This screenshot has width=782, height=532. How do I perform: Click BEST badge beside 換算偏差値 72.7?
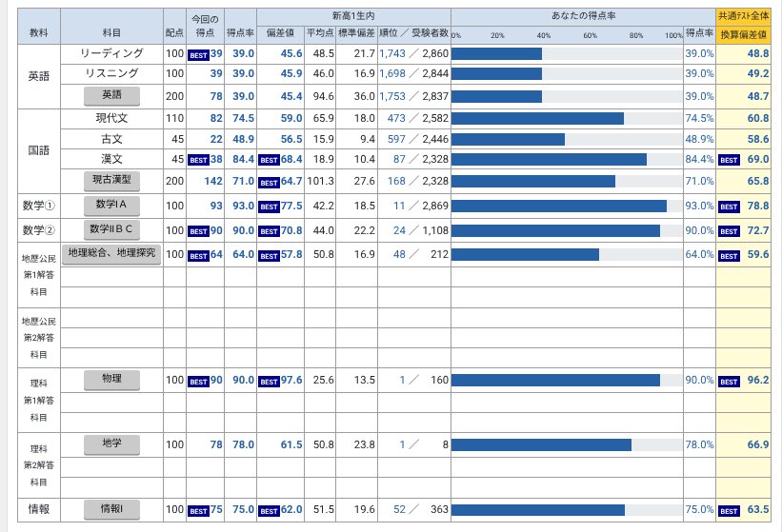729,231
